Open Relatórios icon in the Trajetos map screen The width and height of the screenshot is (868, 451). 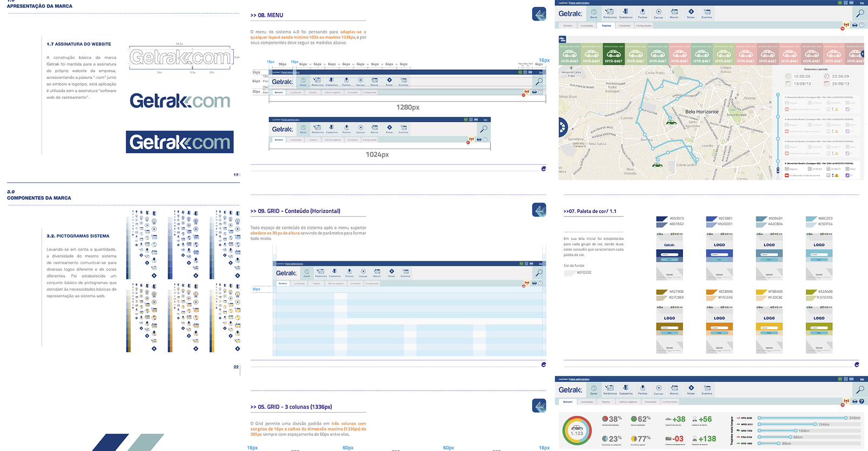tap(610, 13)
